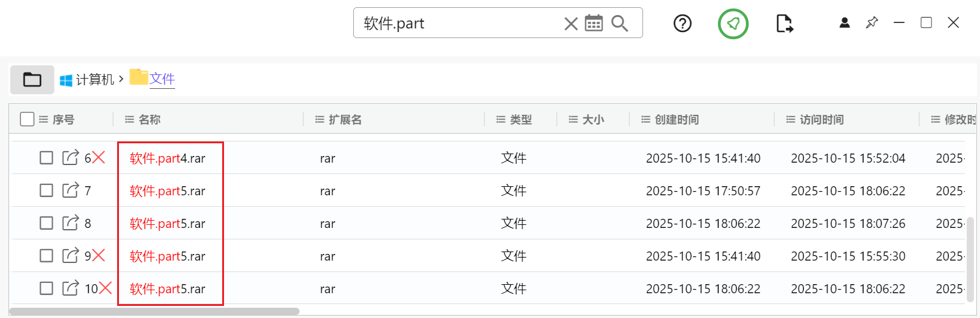The height and width of the screenshot is (318, 980).
Task: Open the calendar date filter
Action: (x=594, y=24)
